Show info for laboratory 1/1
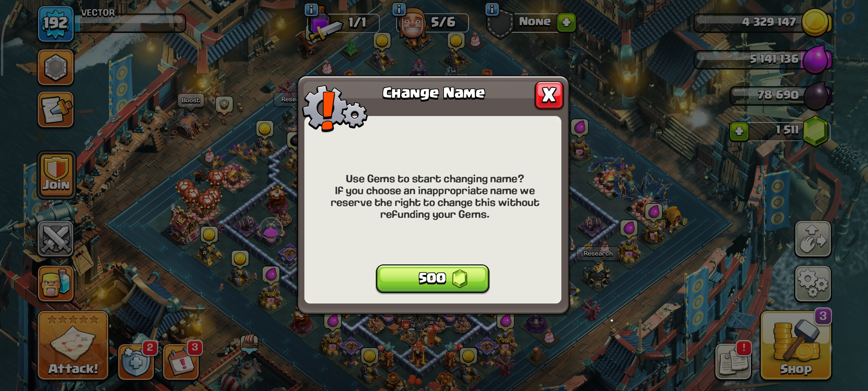The height and width of the screenshot is (391, 868). (311, 9)
